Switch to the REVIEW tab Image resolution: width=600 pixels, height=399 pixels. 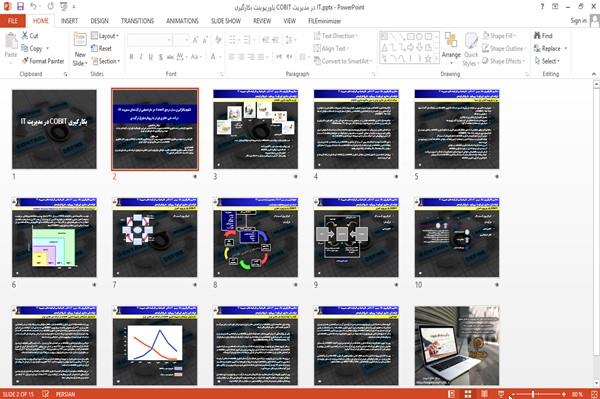262,21
